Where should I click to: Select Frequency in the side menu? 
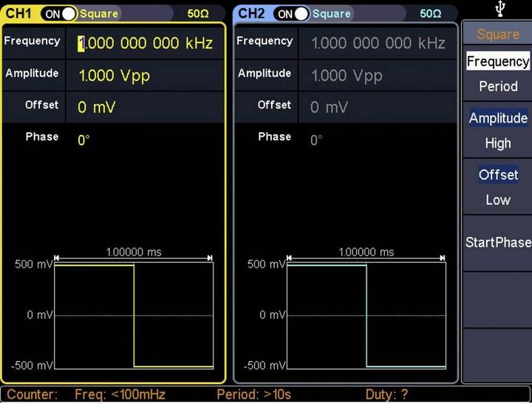pos(498,61)
